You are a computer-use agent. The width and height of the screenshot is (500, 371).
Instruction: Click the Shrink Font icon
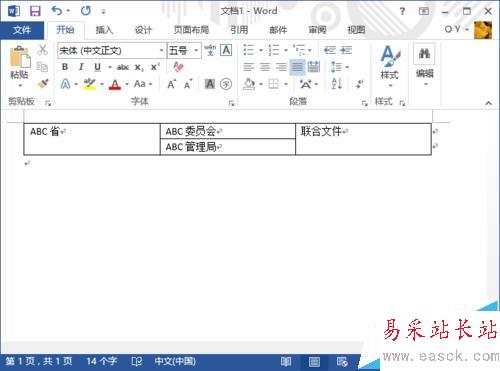[x=188, y=84]
